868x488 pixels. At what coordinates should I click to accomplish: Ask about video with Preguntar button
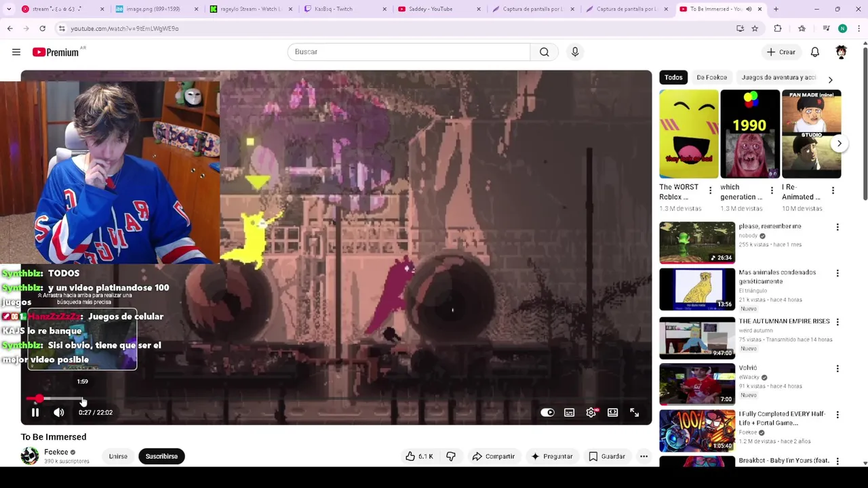(551, 456)
